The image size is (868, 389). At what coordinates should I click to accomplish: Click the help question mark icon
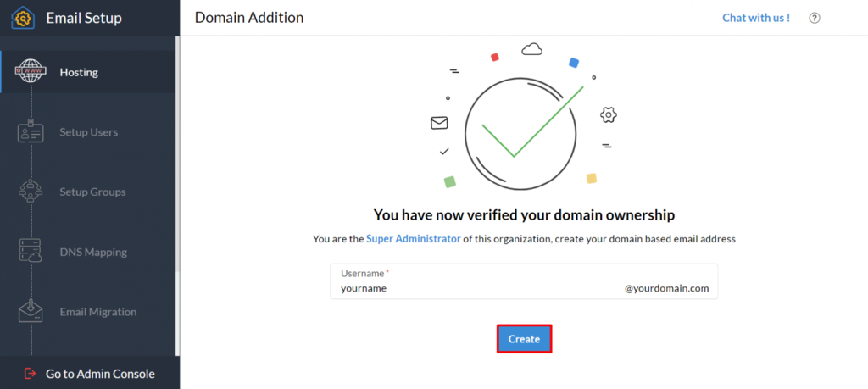(815, 18)
